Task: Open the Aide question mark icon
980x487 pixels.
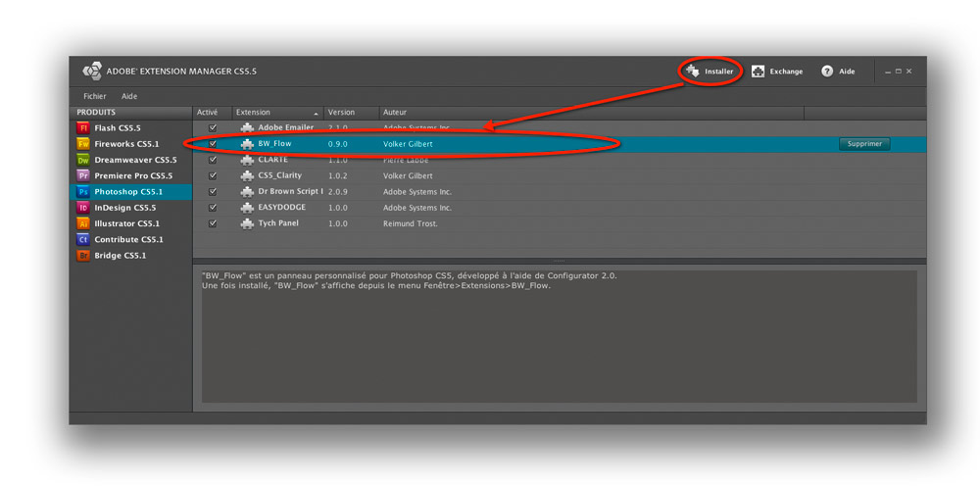Action: pyautogui.click(x=827, y=72)
